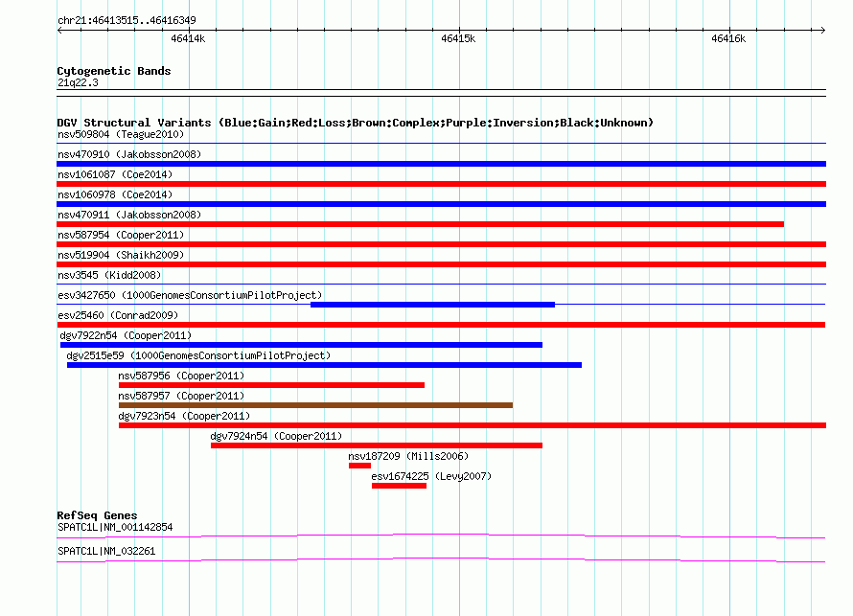
Task: Click the DGV Structural Variants track title
Action: (x=356, y=123)
